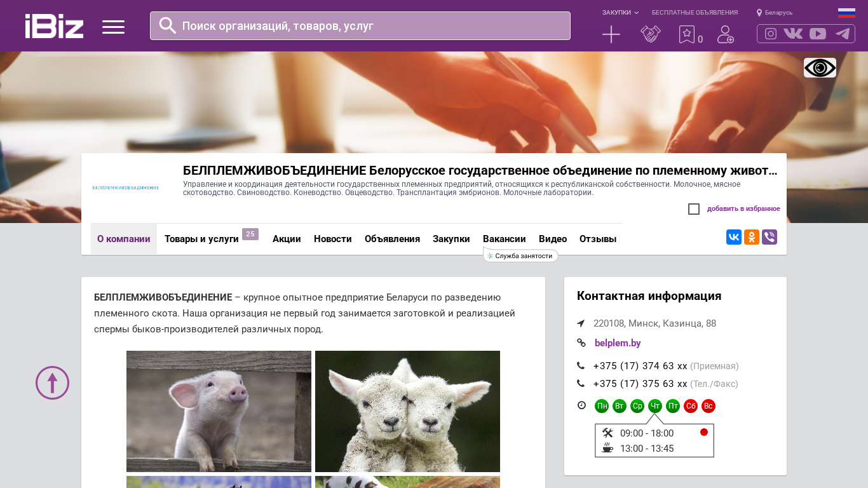Click the search magnifier icon
This screenshot has height=488, width=868.
point(168,25)
